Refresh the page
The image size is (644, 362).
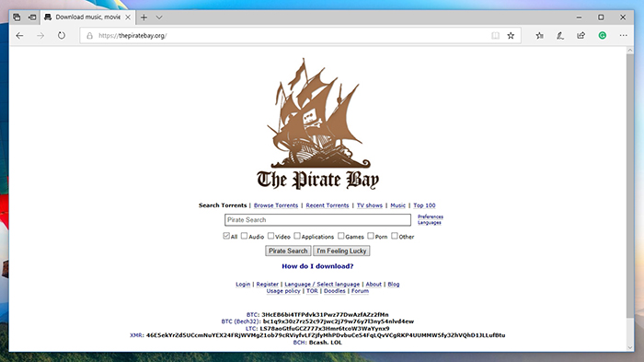point(62,35)
